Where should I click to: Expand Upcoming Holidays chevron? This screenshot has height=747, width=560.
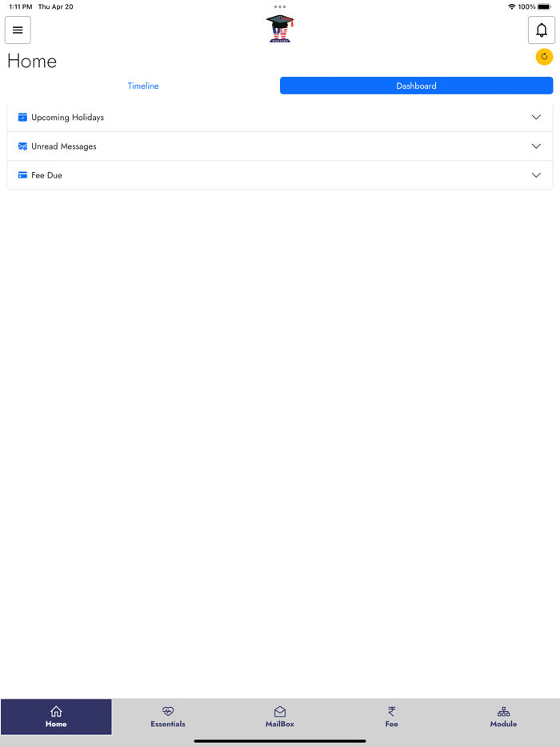[x=536, y=118]
